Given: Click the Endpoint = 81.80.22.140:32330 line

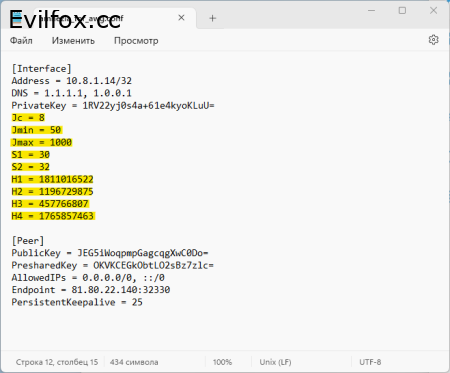Looking at the screenshot, I should click(91, 290).
